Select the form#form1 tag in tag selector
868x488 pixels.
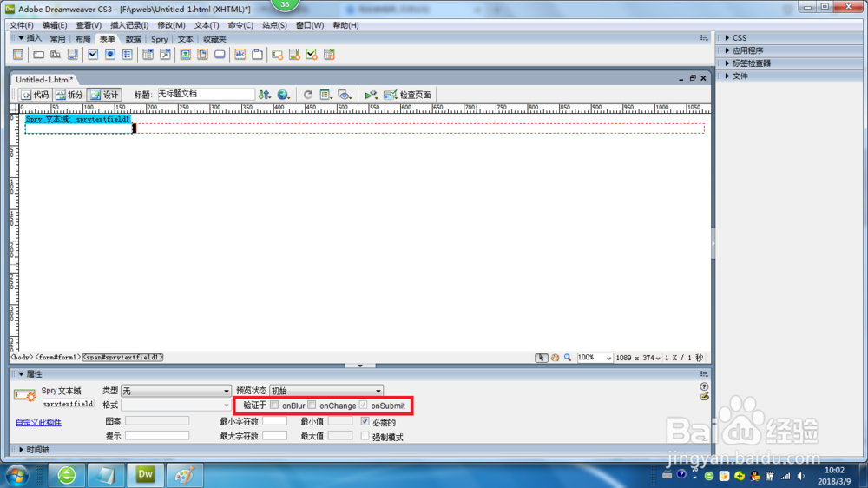click(x=58, y=358)
